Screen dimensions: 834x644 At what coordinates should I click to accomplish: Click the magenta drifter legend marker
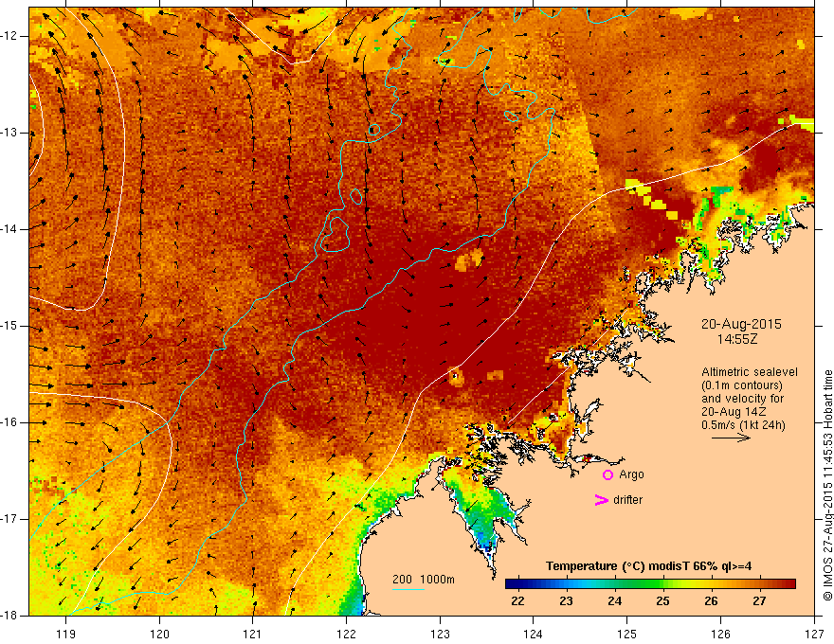[602, 500]
